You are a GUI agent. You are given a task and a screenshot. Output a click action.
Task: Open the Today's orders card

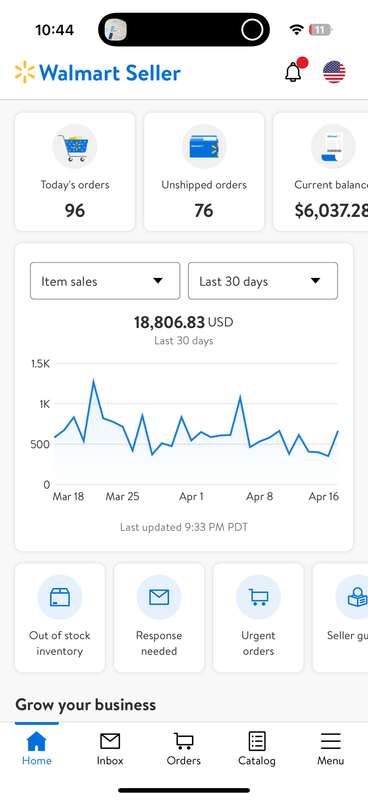click(x=75, y=172)
